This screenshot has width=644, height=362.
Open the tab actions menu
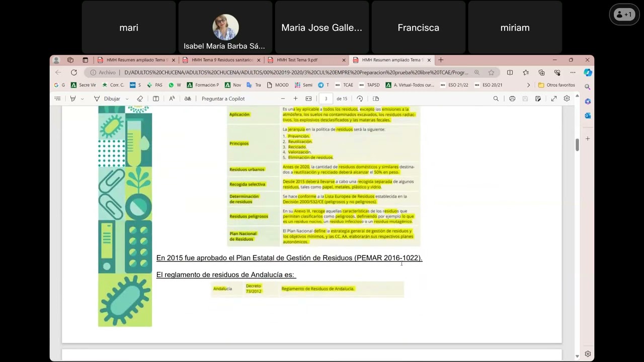coord(85,60)
